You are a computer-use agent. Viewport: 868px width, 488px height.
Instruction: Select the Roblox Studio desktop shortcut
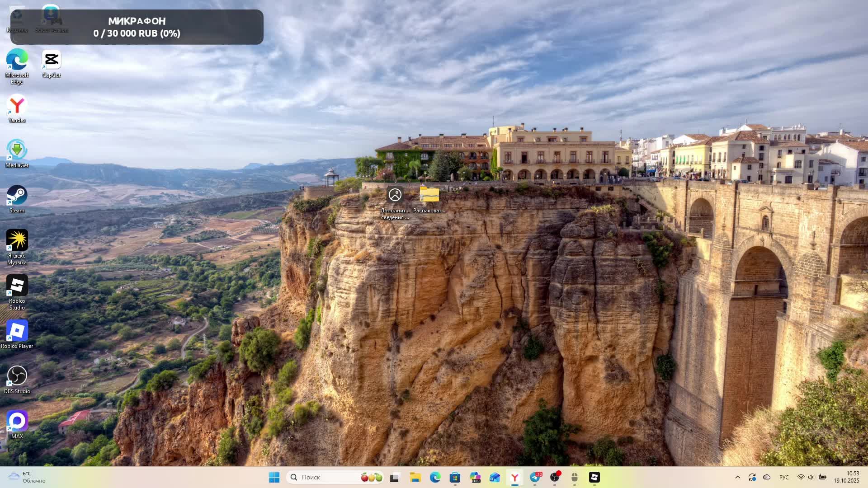point(17,286)
